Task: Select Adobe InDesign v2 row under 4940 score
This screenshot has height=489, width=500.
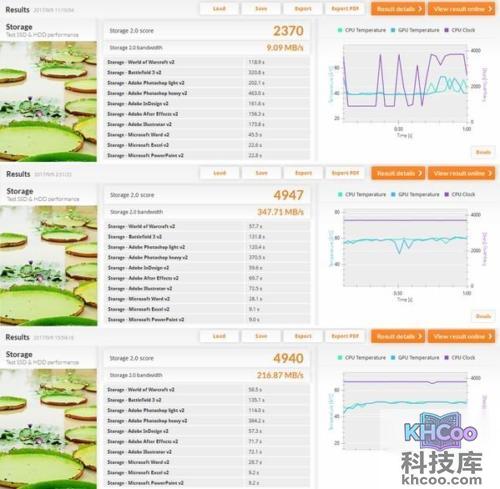Action: tap(207, 431)
